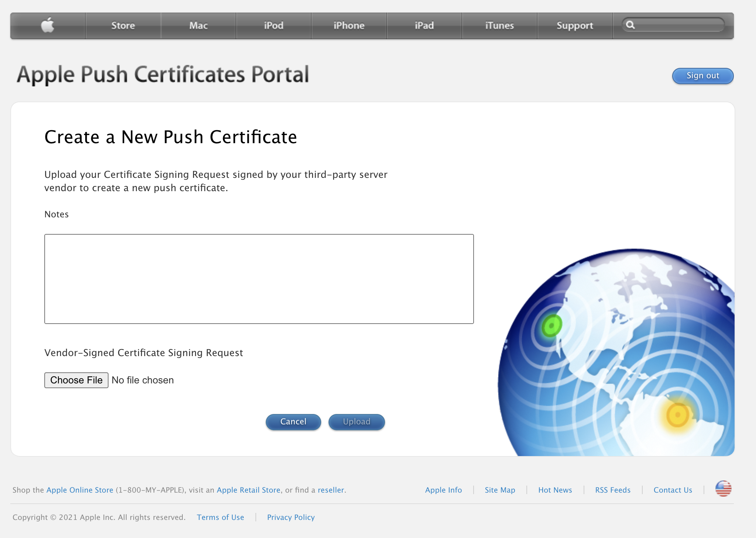Open the Apple Online Store link
Viewport: 756px width, 538px height.
79,490
